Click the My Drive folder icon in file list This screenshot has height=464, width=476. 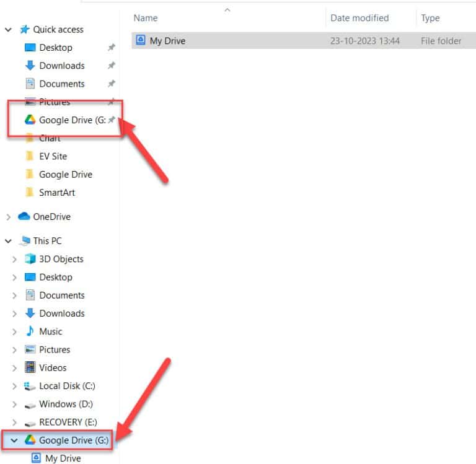coord(141,40)
